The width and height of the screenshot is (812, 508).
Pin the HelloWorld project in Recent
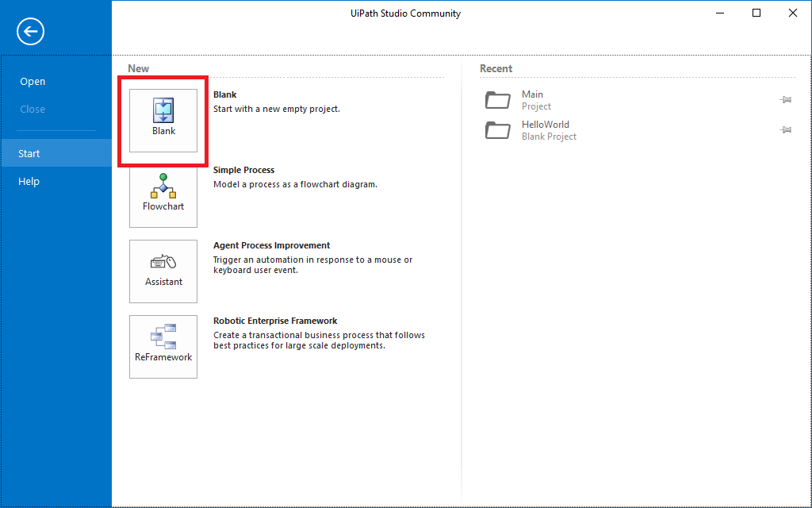point(786,129)
